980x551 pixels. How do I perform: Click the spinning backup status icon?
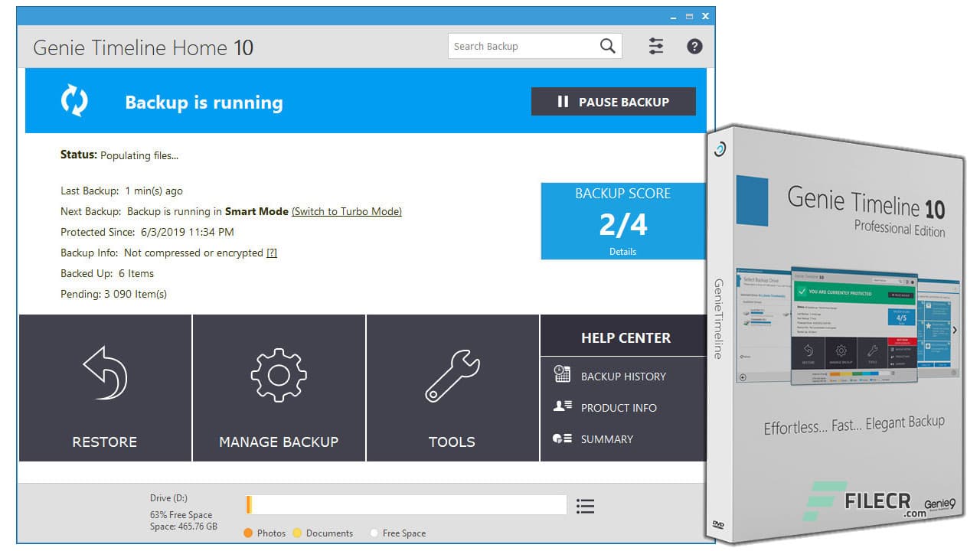(74, 100)
